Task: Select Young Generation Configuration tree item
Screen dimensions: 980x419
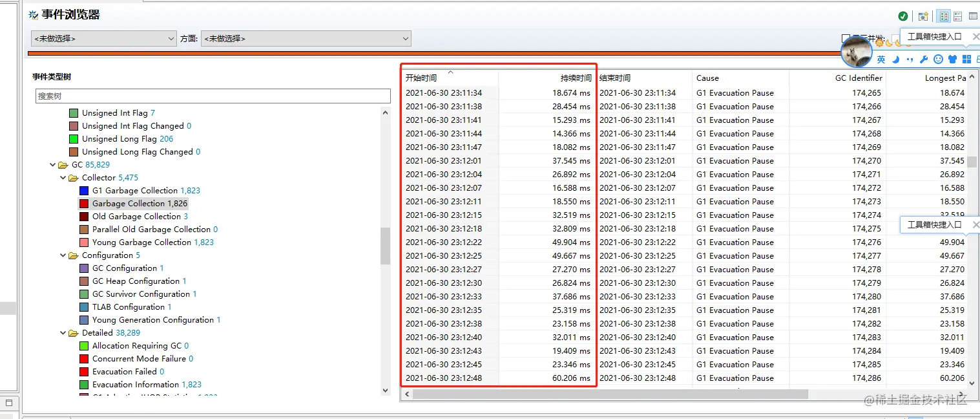Action: tap(156, 320)
